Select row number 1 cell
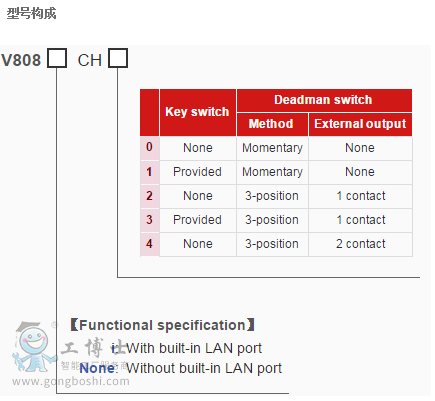 pos(149,172)
